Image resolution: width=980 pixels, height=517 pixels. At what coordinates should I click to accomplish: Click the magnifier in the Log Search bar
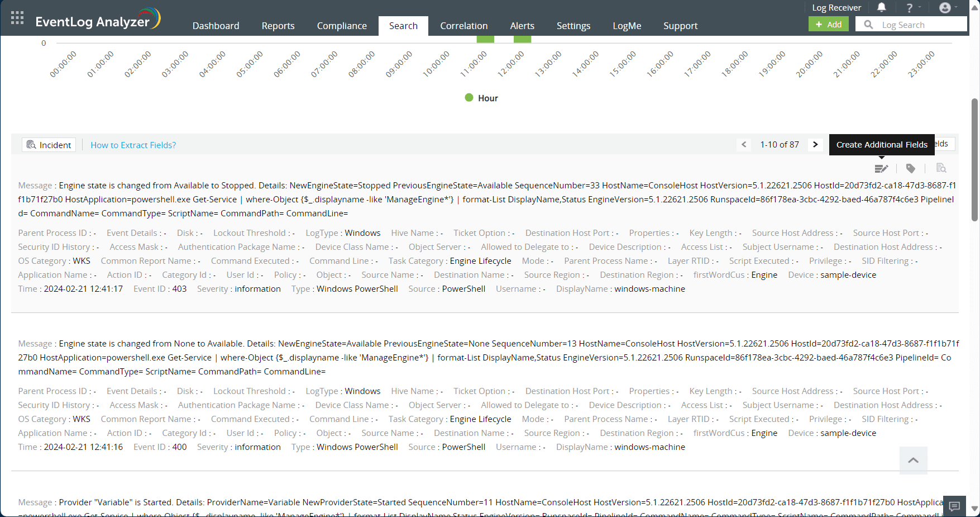tap(868, 24)
